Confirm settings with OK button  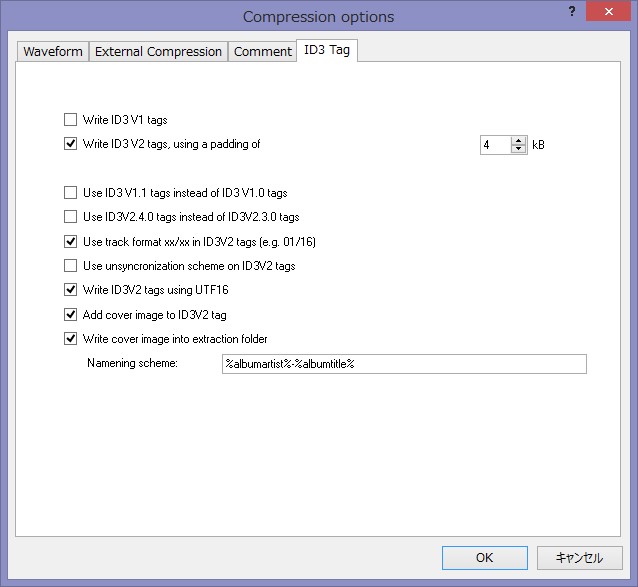[485, 558]
